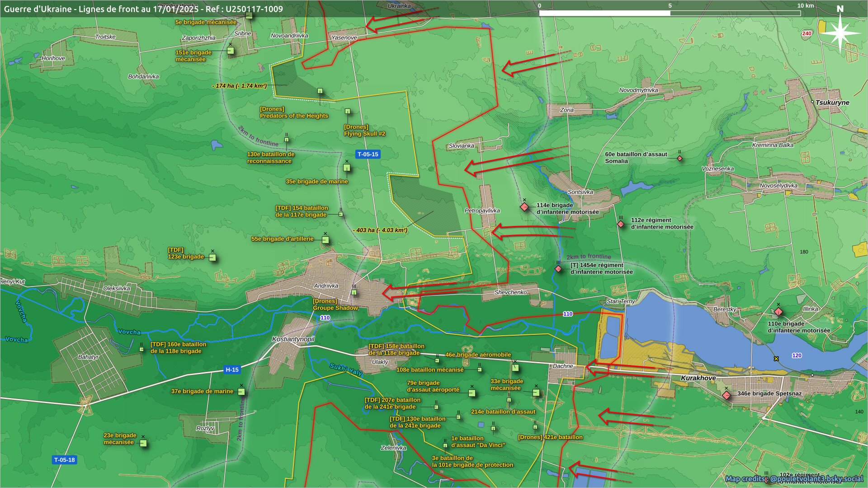The image size is (868, 488).
Task: Click the T-05-15 road shield
Action: pyautogui.click(x=368, y=154)
